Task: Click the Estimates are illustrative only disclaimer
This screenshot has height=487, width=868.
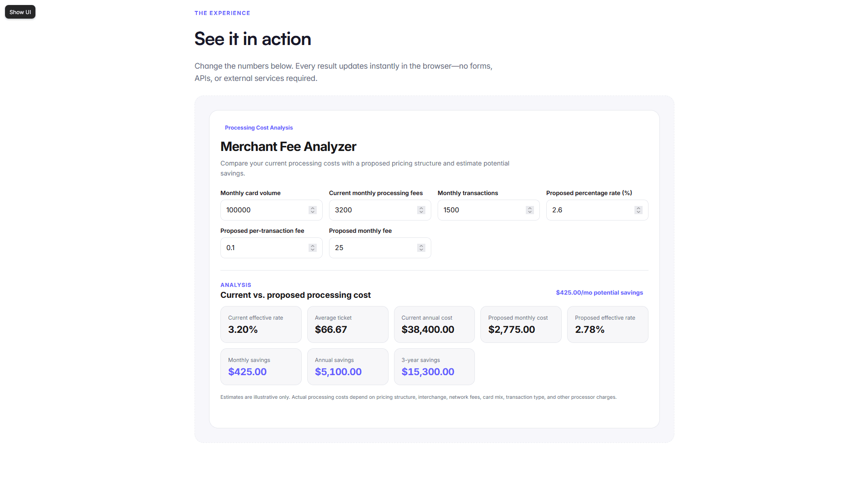Action: pyautogui.click(x=418, y=397)
